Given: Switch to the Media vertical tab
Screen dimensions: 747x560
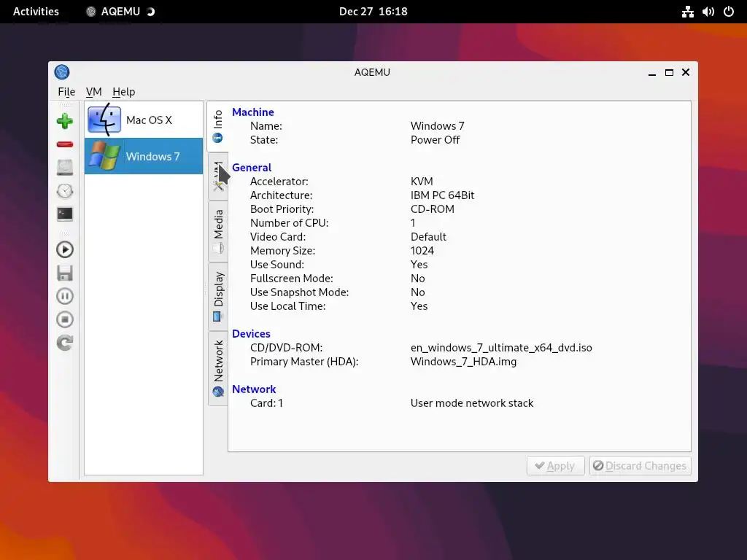Looking at the screenshot, I should tap(217, 231).
